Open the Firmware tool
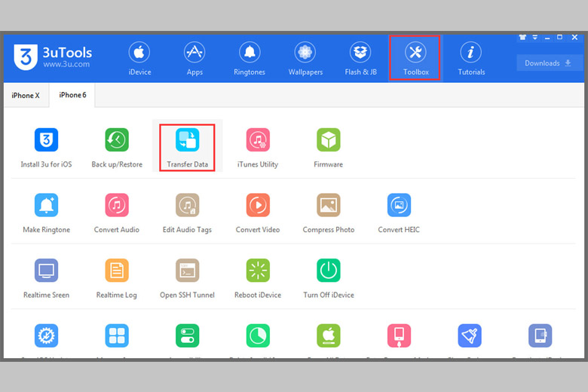 [328, 148]
